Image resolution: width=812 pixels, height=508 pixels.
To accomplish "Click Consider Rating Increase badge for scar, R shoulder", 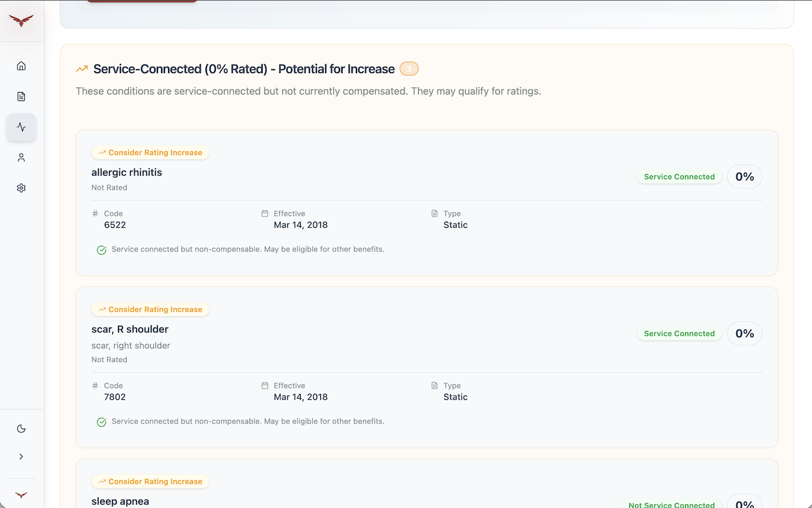I will coord(150,309).
